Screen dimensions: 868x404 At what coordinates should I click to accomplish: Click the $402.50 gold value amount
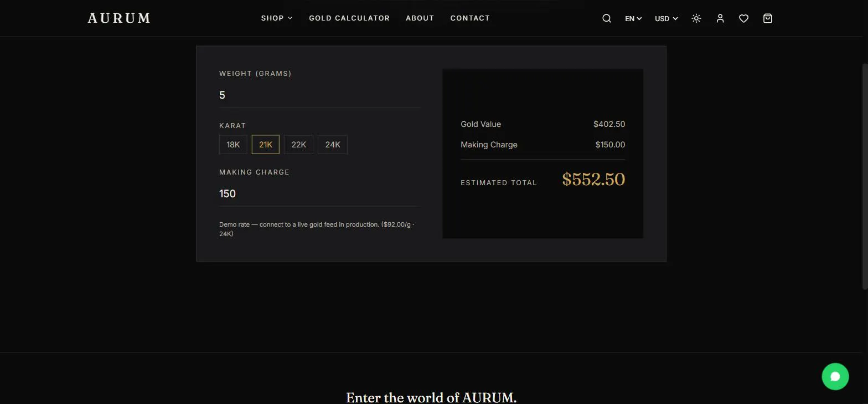tap(609, 124)
